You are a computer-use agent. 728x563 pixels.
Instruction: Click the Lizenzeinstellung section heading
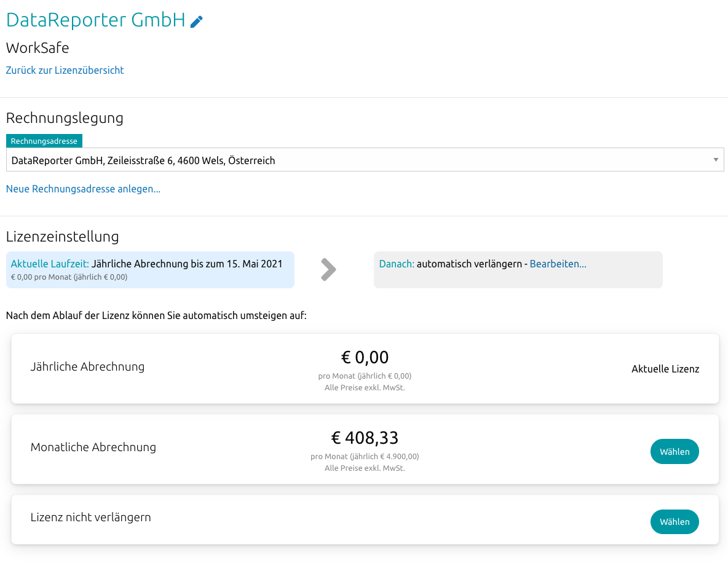tap(62, 237)
